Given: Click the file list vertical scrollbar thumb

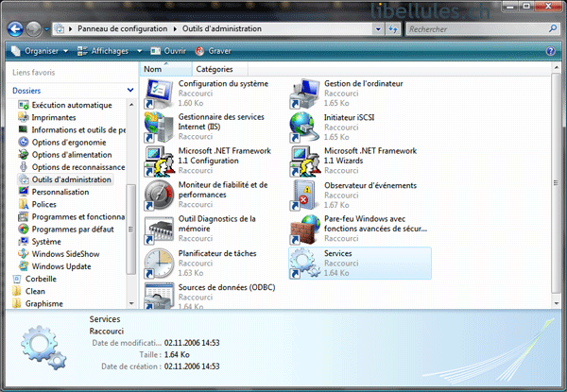Looking at the screenshot, I should tap(557, 183).
